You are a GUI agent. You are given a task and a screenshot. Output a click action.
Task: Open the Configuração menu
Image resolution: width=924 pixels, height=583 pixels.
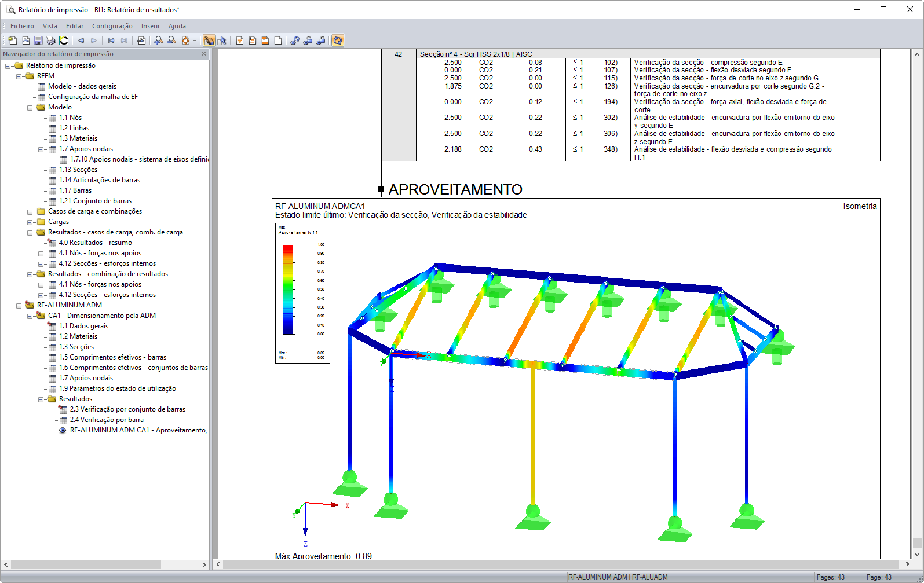coord(112,26)
